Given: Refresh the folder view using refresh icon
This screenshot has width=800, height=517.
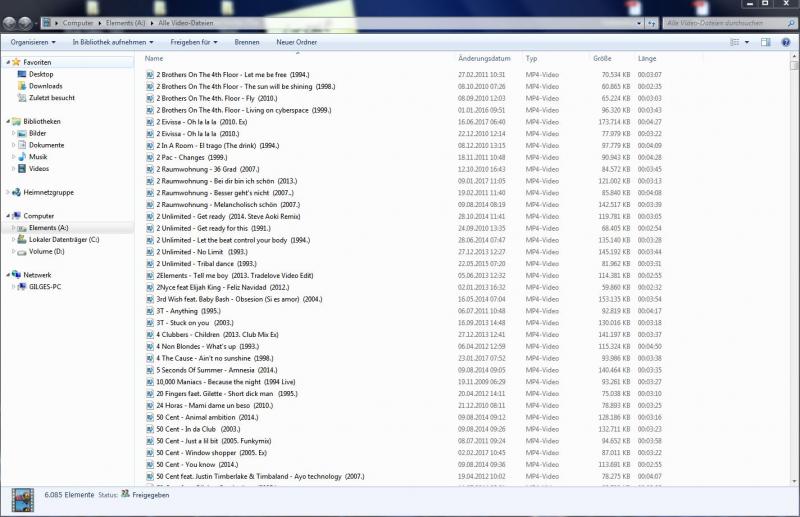Looking at the screenshot, I should coord(652,23).
